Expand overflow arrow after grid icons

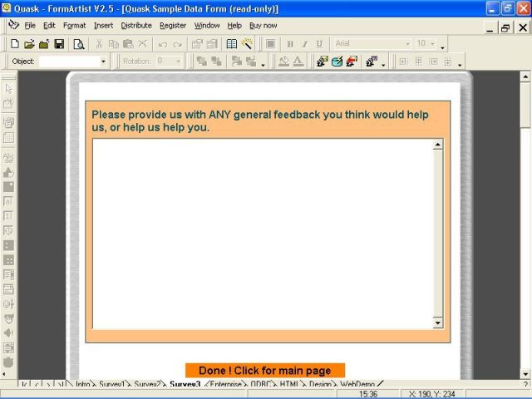coord(460,65)
